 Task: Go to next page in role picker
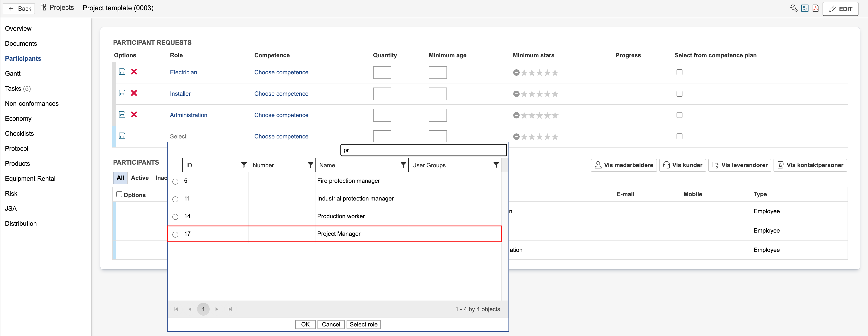217,309
